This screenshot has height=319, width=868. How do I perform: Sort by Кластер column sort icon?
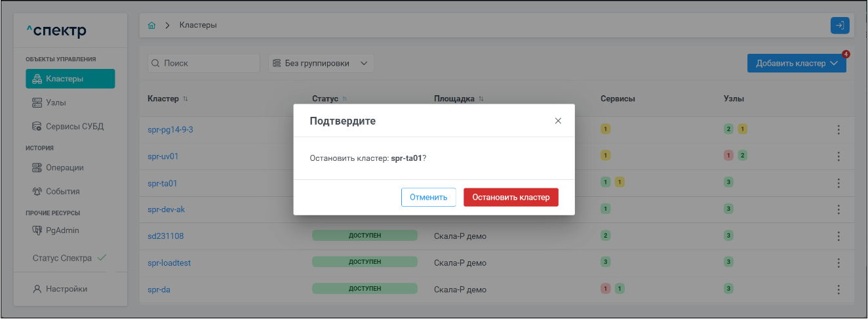[x=186, y=99]
